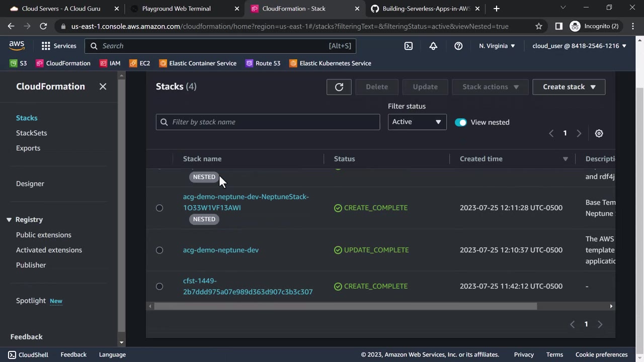The width and height of the screenshot is (644, 362).
Task: Sort by Created time column arrow
Action: (x=565, y=159)
